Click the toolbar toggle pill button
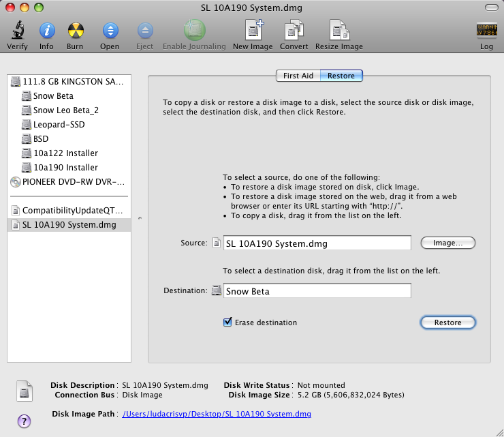This screenshot has height=437, width=504. pyautogui.click(x=492, y=7)
